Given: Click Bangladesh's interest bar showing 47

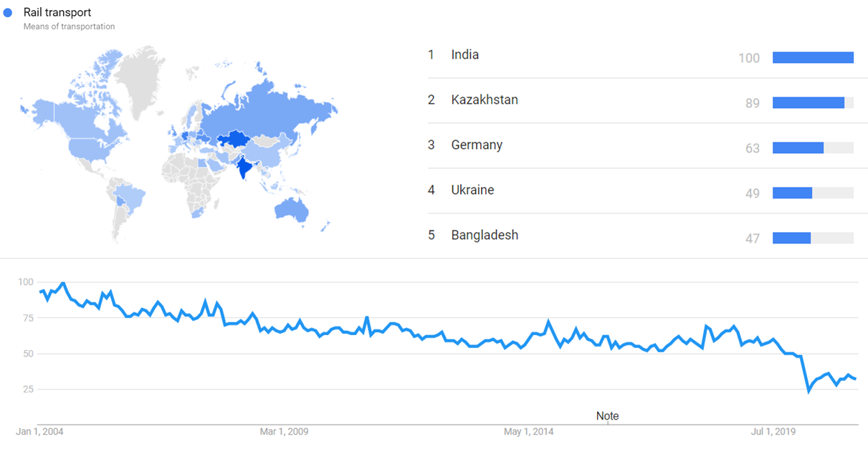Looking at the screenshot, I should [x=792, y=238].
